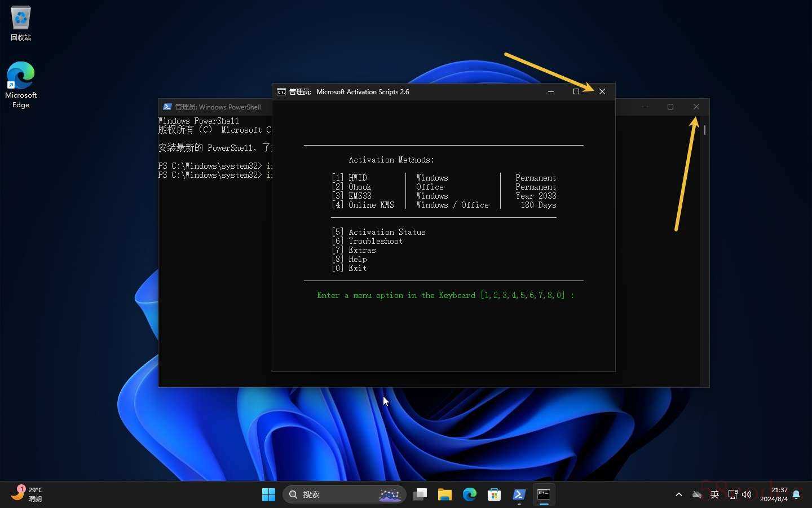812x508 pixels.
Task: Open the clock showing 21:37
Action: pyautogui.click(x=774, y=494)
